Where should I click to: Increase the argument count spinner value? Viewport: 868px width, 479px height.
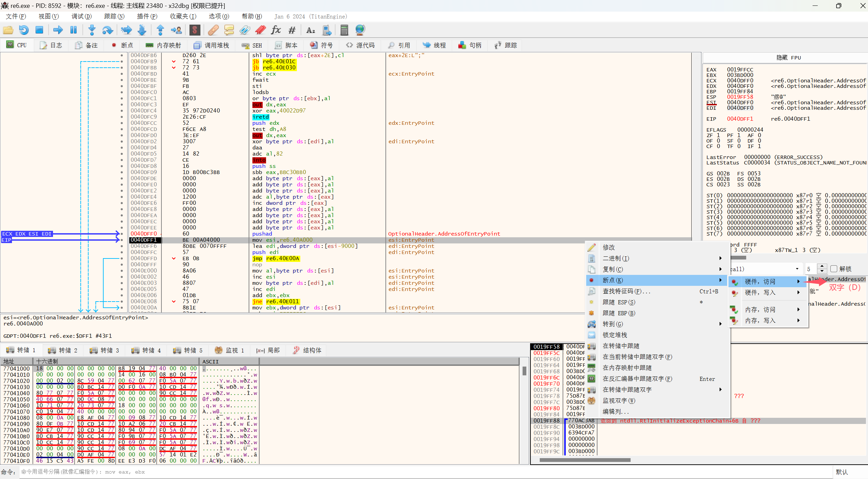click(x=822, y=266)
